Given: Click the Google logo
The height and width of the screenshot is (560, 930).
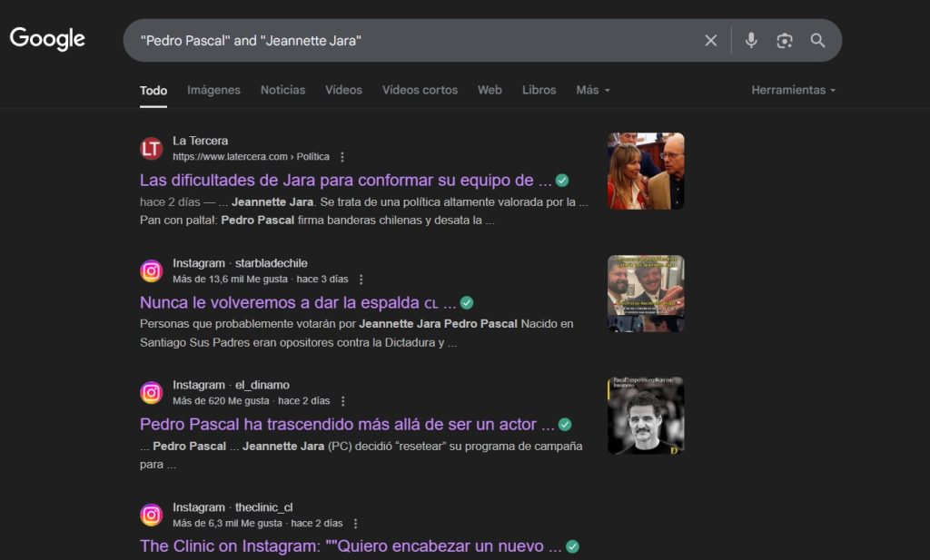Looking at the screenshot, I should (47, 39).
